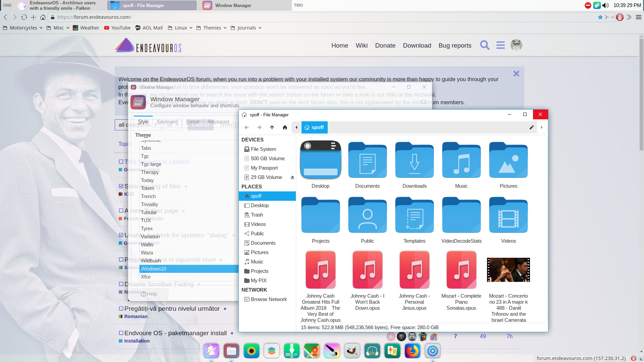Expand the Motorcycles bookmarks folder

pos(23,28)
